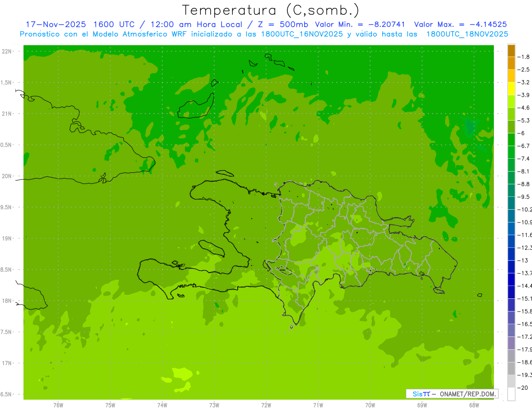Click the '-20' color scale value
532x411 pixels.
522,388
